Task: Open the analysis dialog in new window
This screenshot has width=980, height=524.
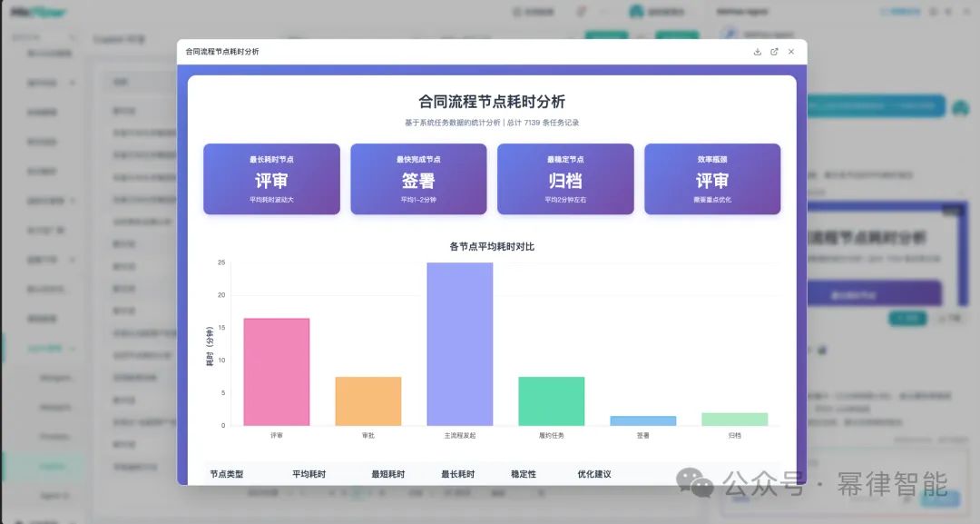Action: pyautogui.click(x=774, y=52)
